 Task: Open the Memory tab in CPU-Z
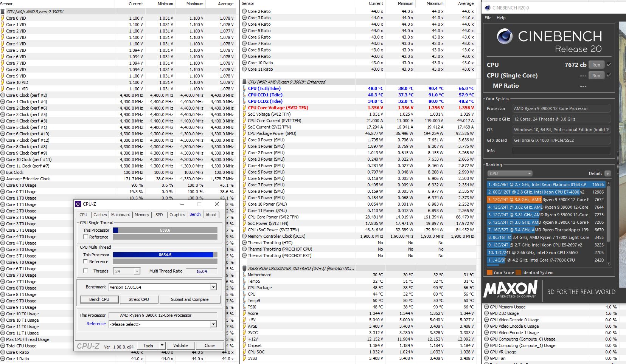tap(142, 215)
